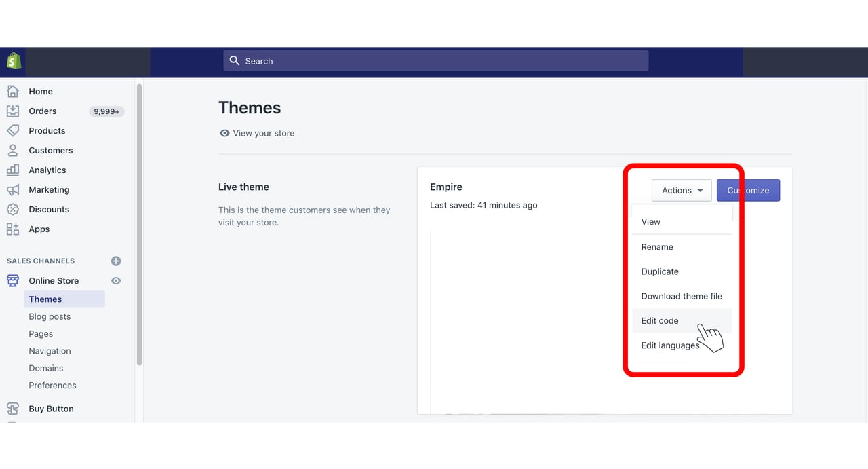Open Products section
The height and width of the screenshot is (469, 868).
click(47, 130)
